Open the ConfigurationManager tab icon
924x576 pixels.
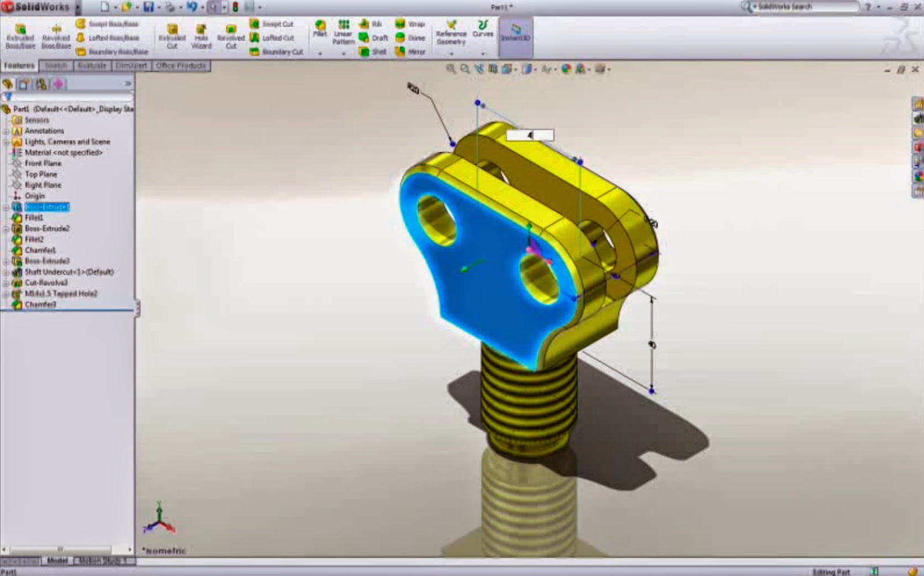click(x=41, y=84)
